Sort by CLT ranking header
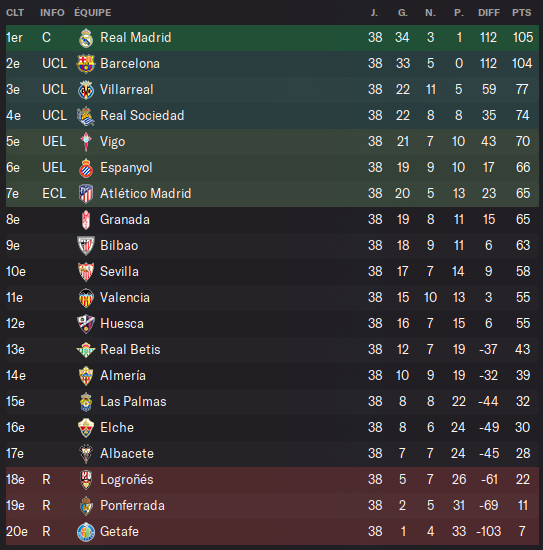543x550 pixels. [15, 13]
